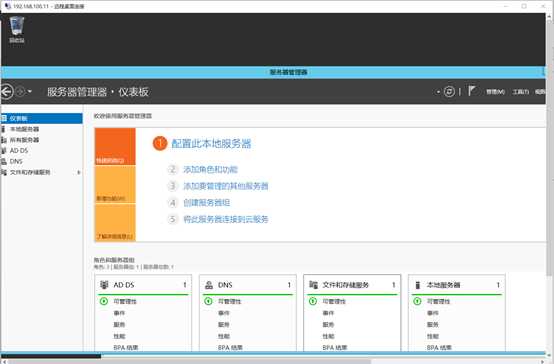554x364 pixels.
Task: Click the DNS tile icon
Action: coord(209,285)
